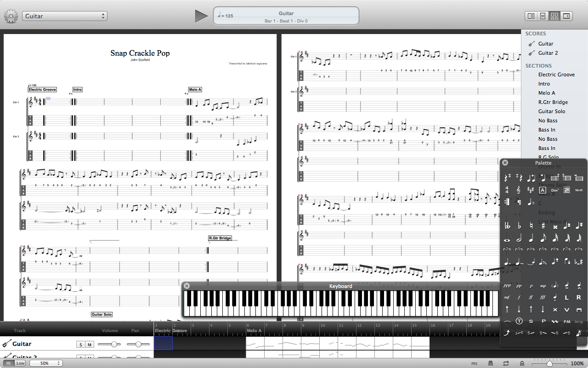Viewport: 588px width, 368px height.
Task: Toggle loop playback in status bar
Action: pyautogui.click(x=506, y=363)
